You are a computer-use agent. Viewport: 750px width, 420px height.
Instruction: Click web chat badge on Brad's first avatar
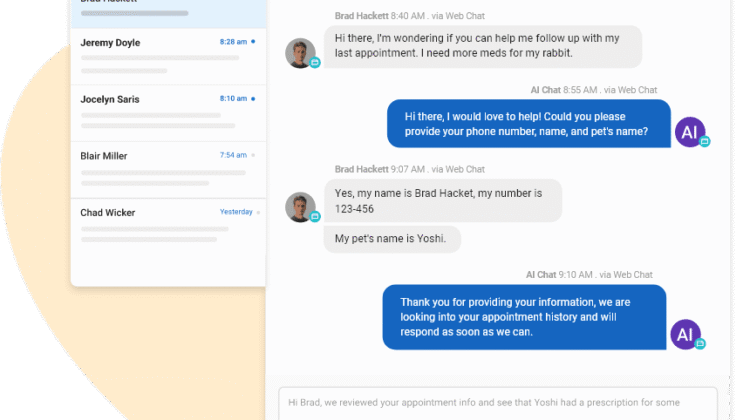tap(314, 63)
